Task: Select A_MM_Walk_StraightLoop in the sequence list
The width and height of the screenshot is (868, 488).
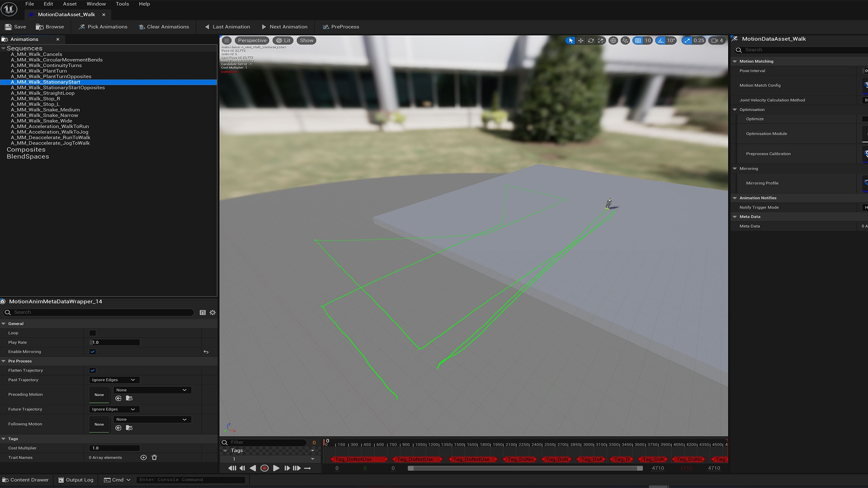Action: pyautogui.click(x=42, y=94)
